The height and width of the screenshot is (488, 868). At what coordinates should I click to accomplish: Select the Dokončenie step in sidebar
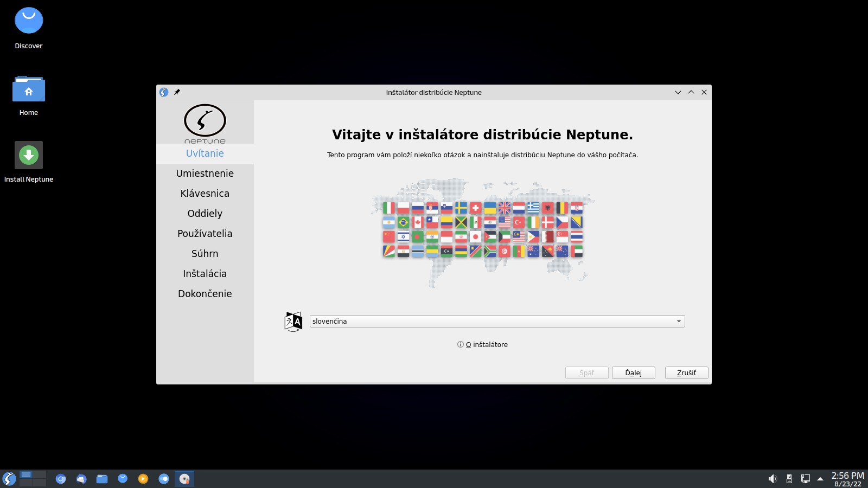[x=205, y=294]
